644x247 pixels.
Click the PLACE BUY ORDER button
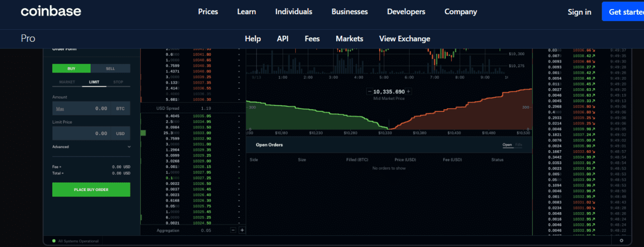(91, 190)
